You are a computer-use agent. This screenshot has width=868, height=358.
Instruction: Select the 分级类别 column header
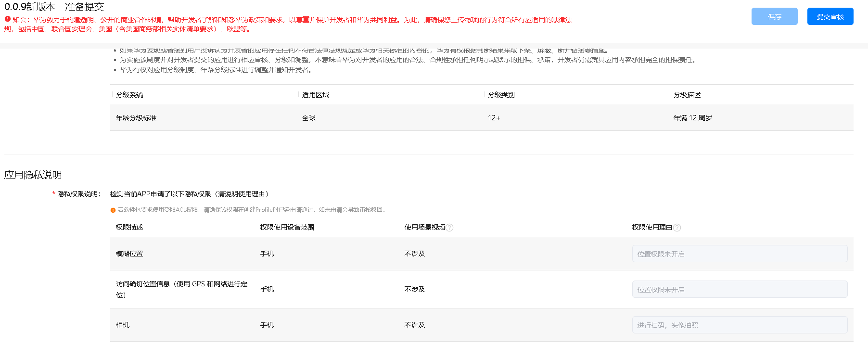click(x=501, y=95)
